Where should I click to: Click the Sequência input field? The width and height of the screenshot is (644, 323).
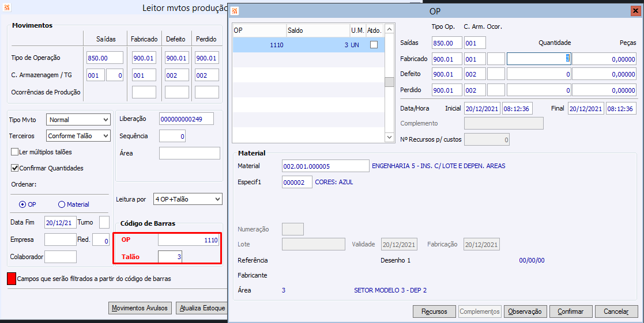click(x=172, y=136)
